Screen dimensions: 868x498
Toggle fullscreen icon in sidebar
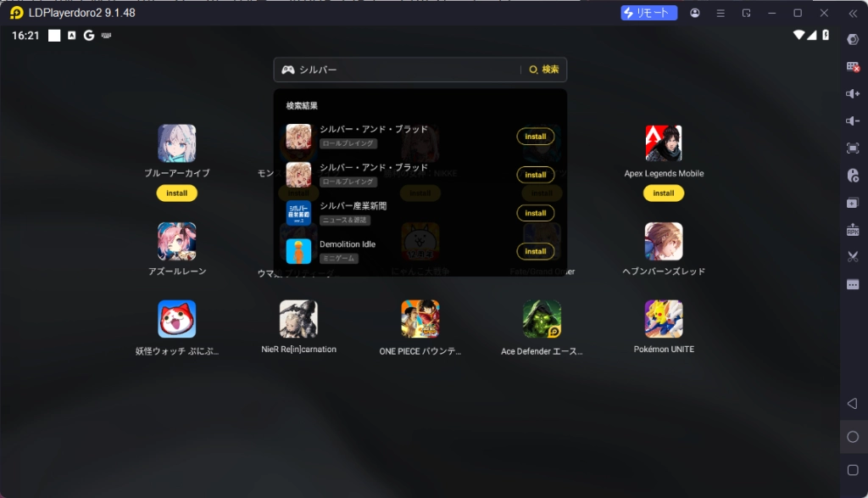[853, 148]
